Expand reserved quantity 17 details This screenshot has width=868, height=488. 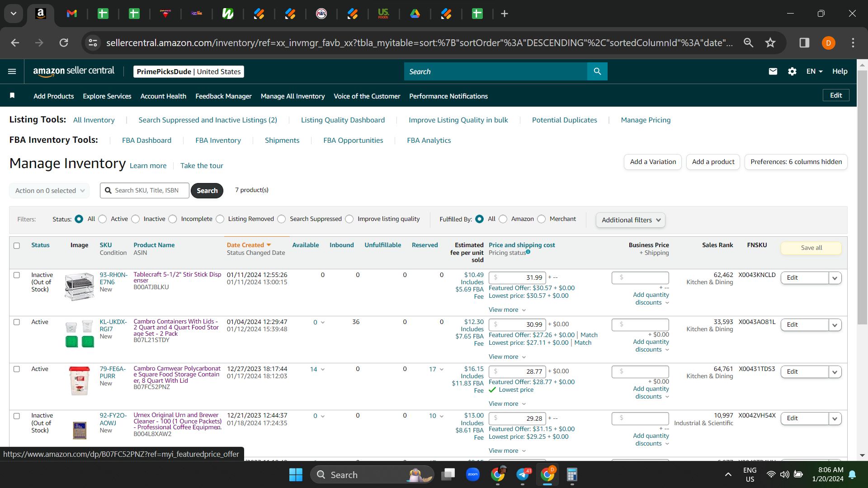pos(436,369)
